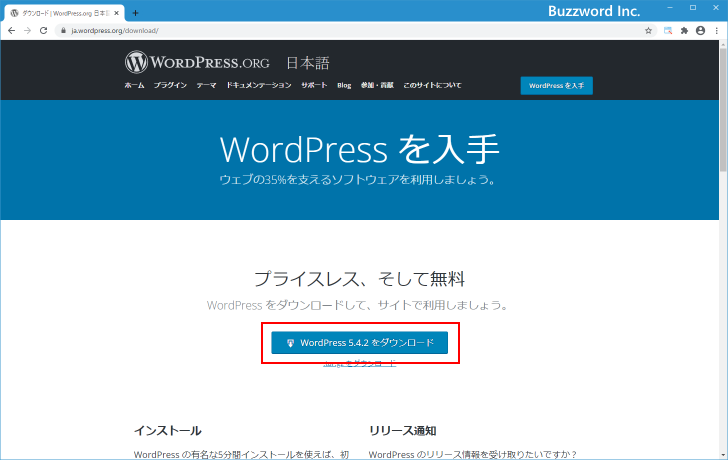Close the WordPress download tab
Viewport: 728px width, 460px height.
(x=117, y=13)
